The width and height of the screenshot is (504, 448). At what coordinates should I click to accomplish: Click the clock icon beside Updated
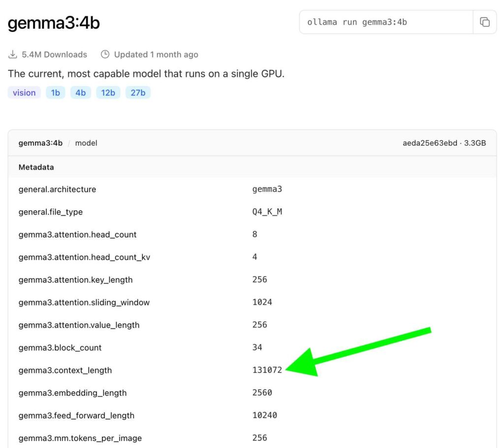tap(105, 54)
